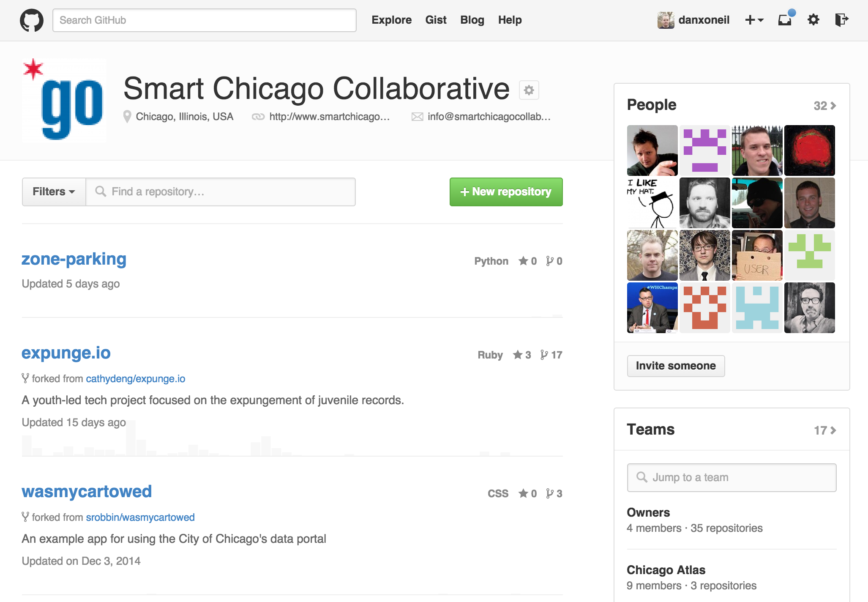
Task: Click the Teams heading link
Action: coord(651,430)
